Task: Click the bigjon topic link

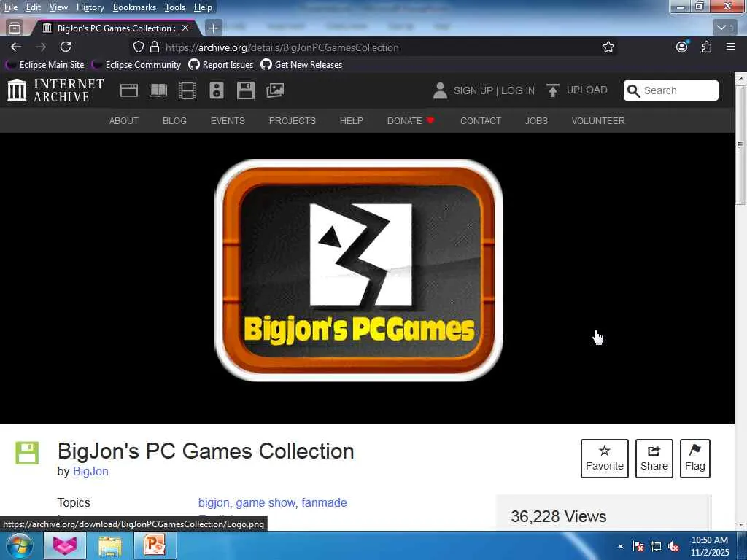Action: pos(214,503)
